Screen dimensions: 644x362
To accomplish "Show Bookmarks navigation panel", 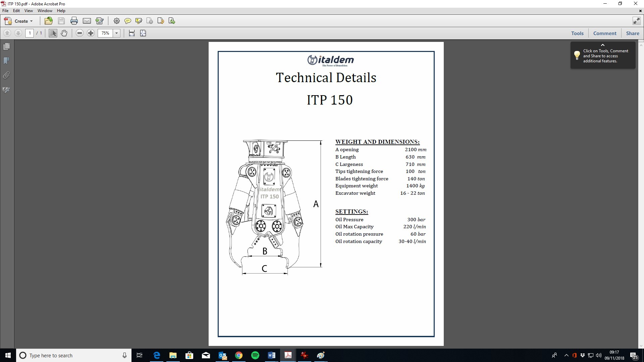I will [x=7, y=61].
